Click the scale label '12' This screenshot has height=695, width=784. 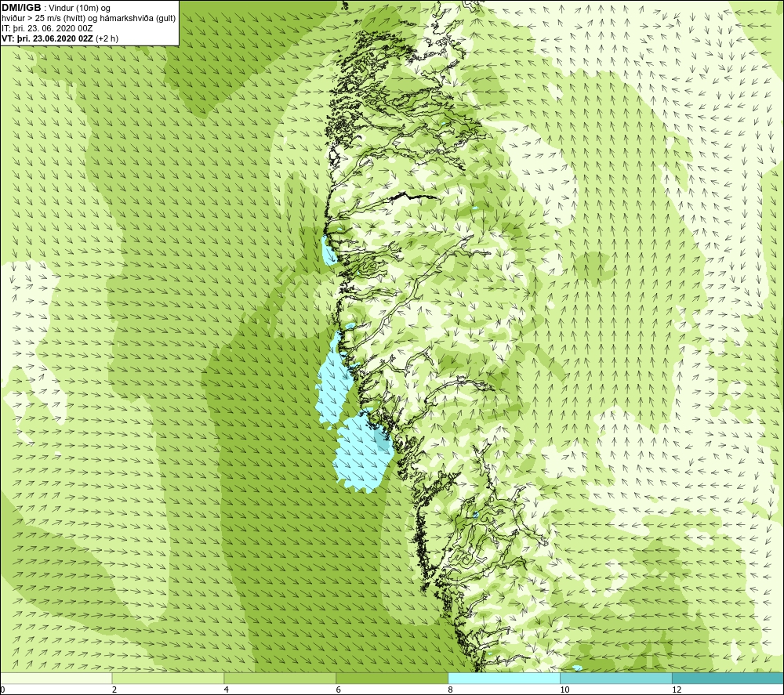677,690
